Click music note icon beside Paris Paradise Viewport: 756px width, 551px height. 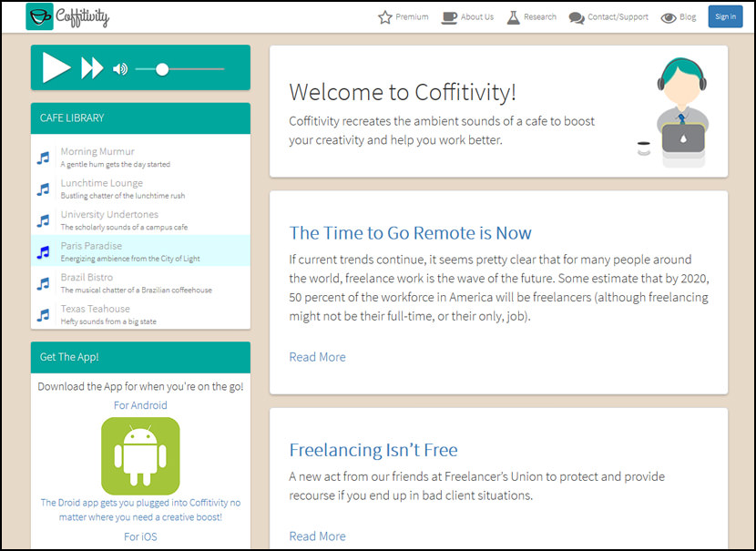click(x=44, y=252)
